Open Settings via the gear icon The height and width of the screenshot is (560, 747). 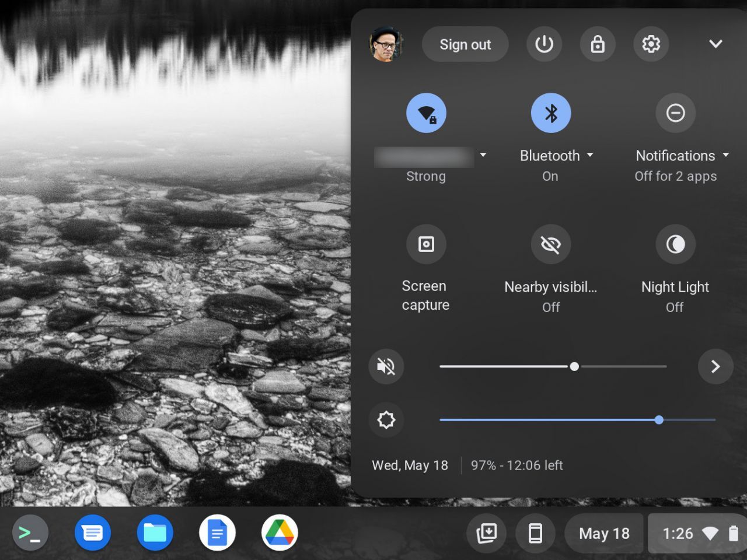tap(651, 44)
